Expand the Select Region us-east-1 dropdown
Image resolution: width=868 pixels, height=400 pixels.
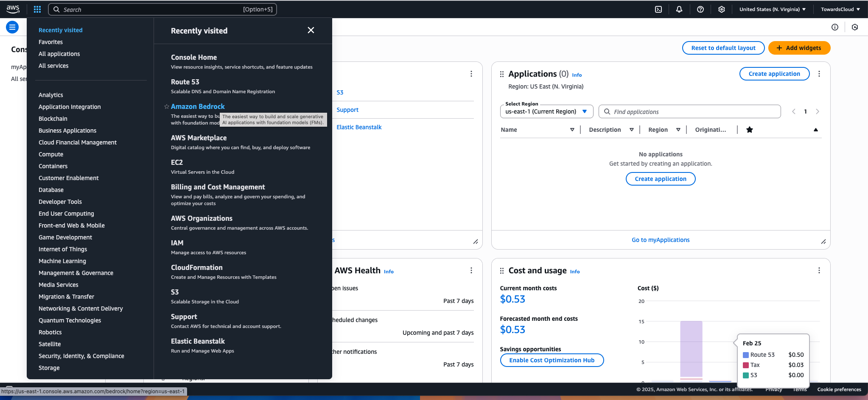click(546, 111)
